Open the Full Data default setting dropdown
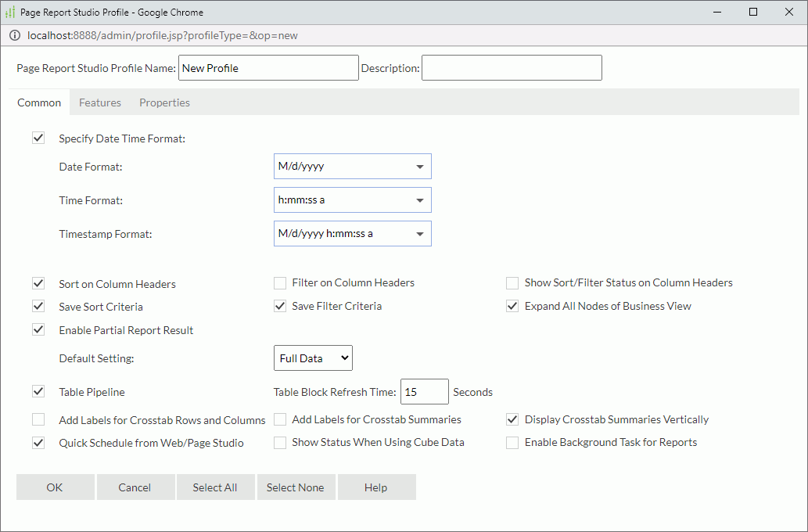The image size is (808, 532). click(313, 358)
